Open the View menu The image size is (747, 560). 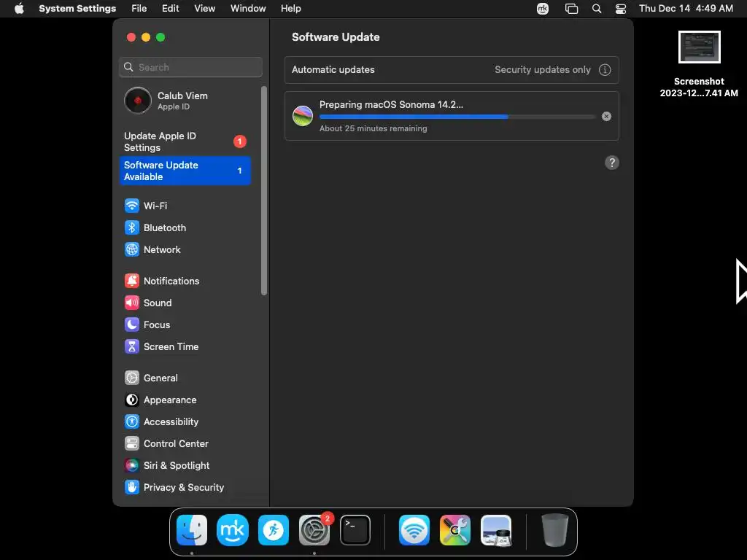[204, 9]
